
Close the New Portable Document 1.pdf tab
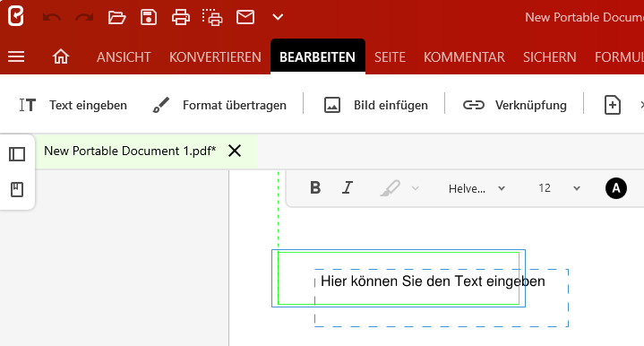(235, 151)
